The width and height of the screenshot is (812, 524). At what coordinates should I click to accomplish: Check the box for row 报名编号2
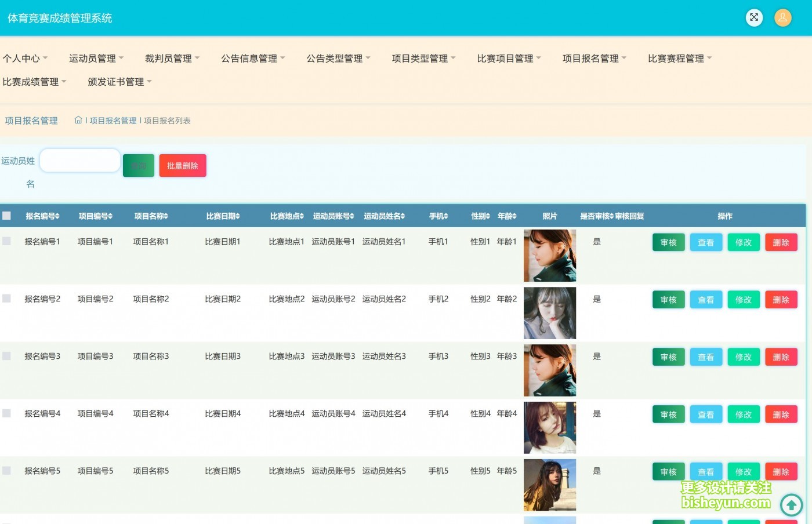click(6, 298)
